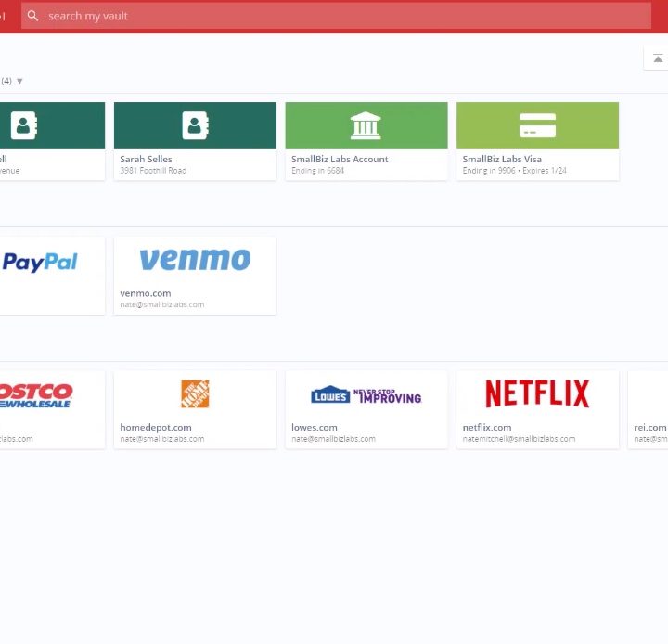Open the rei.com entry

point(648,409)
